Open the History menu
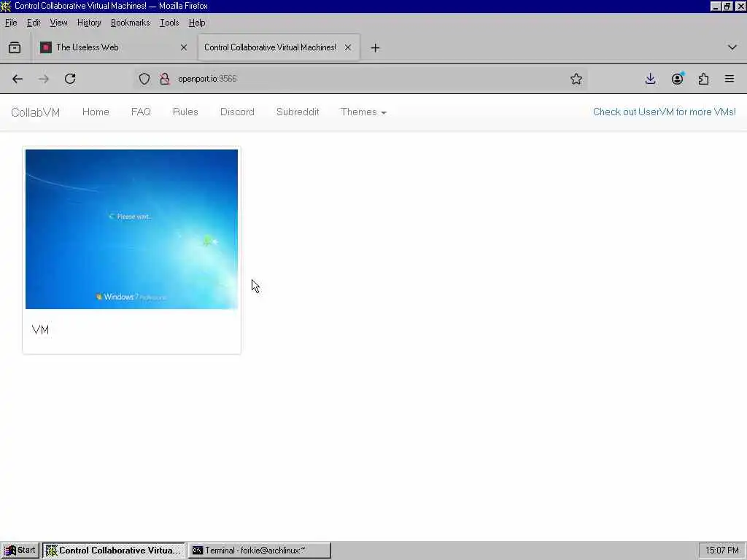747x560 pixels. [x=89, y=23]
